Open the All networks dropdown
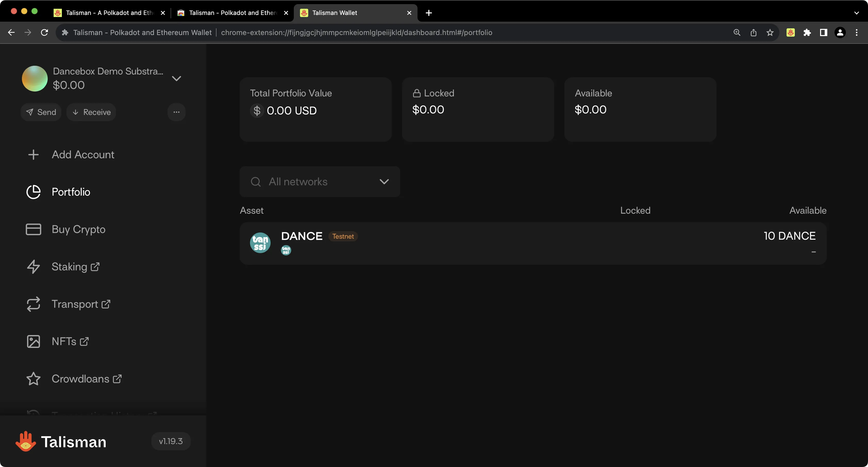The width and height of the screenshot is (868, 467). [x=320, y=182]
